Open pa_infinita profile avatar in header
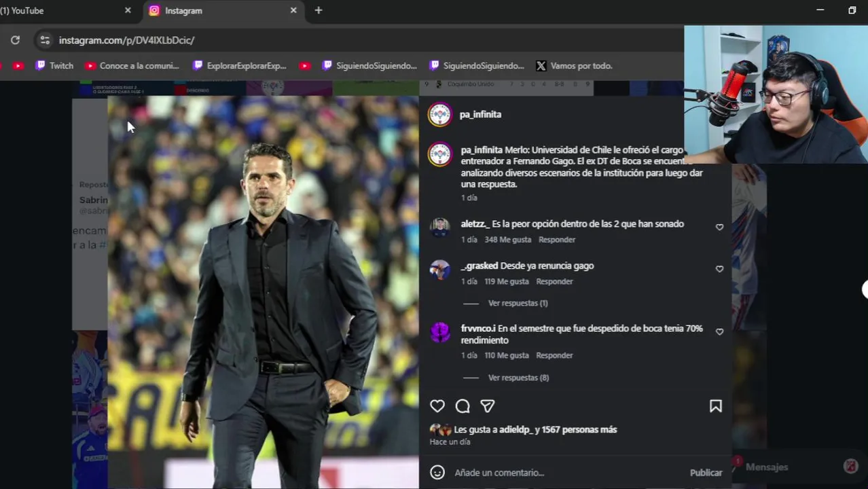This screenshot has width=868, height=489. 440,115
